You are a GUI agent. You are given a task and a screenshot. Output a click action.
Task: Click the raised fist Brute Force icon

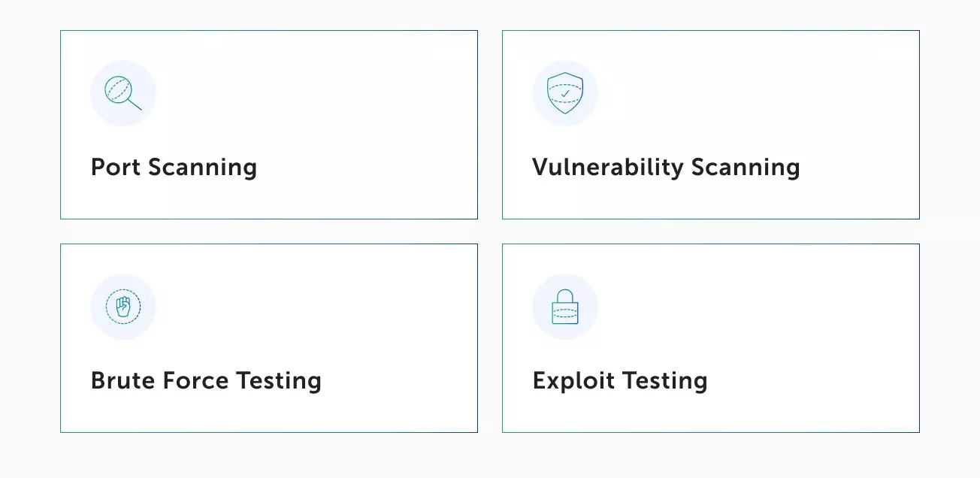(123, 306)
